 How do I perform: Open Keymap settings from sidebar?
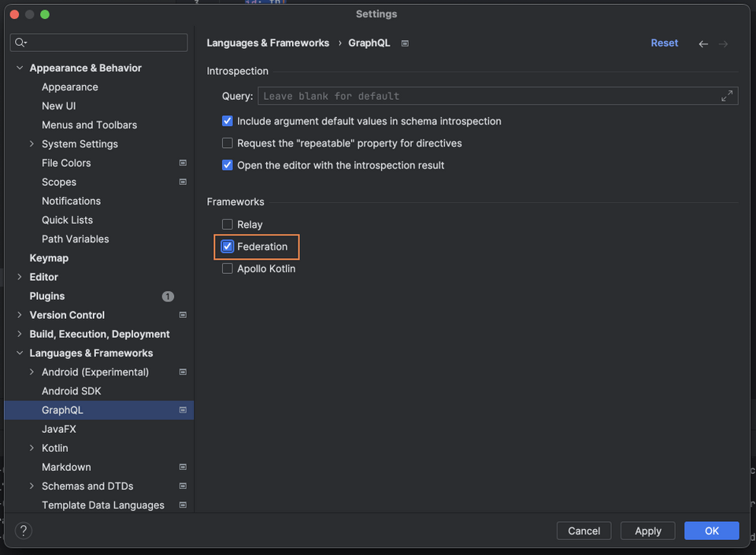click(x=49, y=257)
